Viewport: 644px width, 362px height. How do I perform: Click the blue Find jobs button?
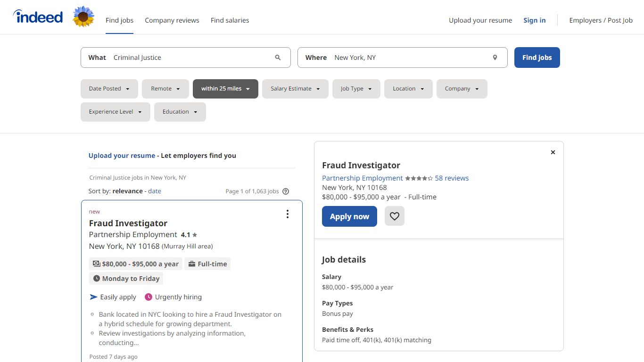[x=537, y=58]
